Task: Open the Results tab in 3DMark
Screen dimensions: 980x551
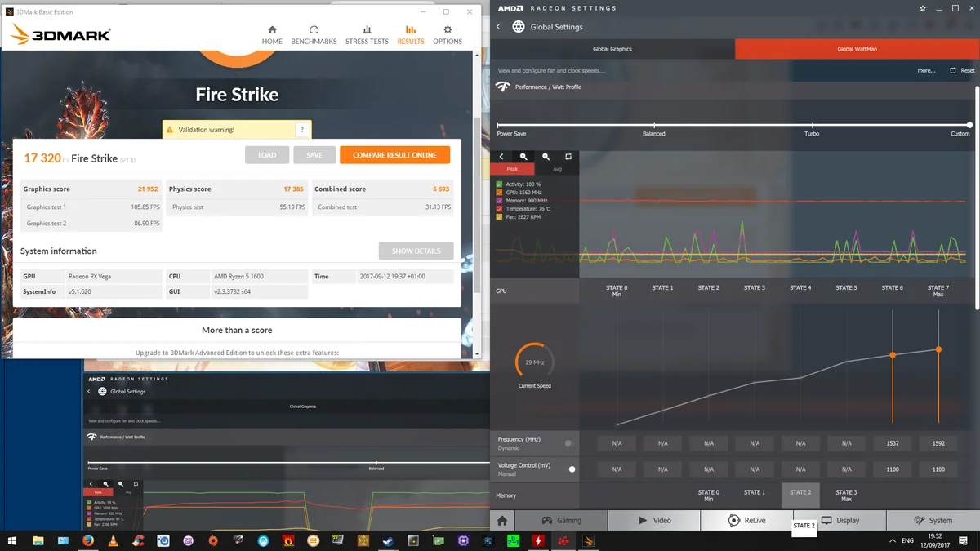Action: (x=411, y=35)
